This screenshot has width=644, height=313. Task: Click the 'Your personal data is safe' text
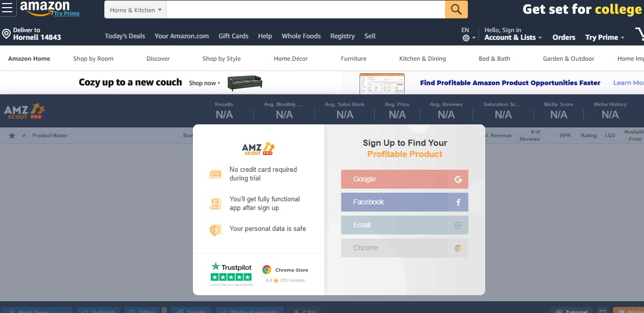pyautogui.click(x=268, y=229)
